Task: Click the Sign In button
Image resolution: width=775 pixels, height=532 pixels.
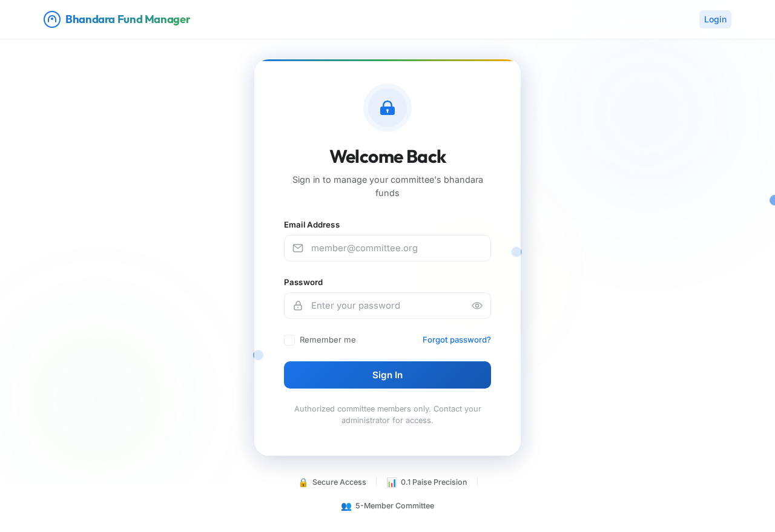Action: coord(387,375)
